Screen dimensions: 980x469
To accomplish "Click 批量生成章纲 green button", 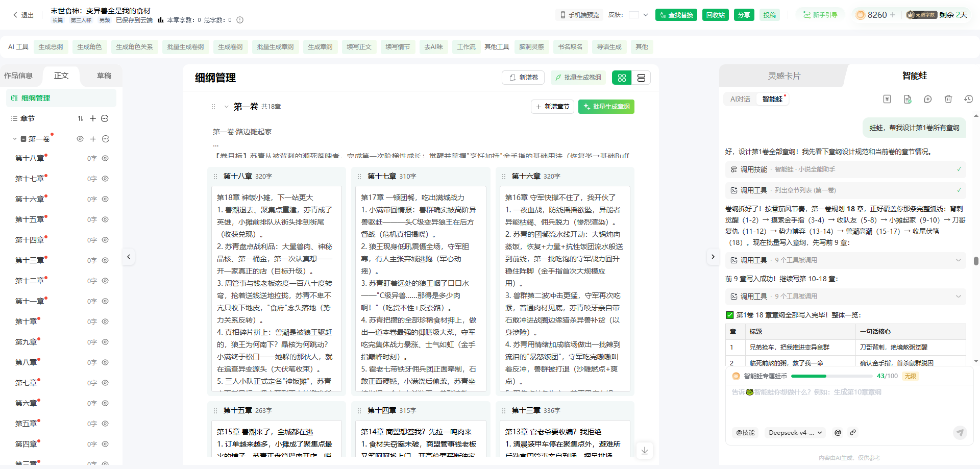I will pos(606,107).
